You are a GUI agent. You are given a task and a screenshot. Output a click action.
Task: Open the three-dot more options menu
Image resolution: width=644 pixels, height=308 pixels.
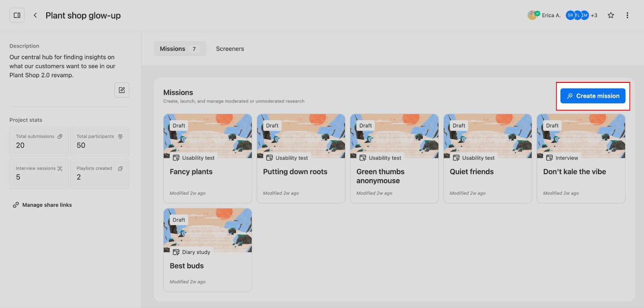[627, 15]
